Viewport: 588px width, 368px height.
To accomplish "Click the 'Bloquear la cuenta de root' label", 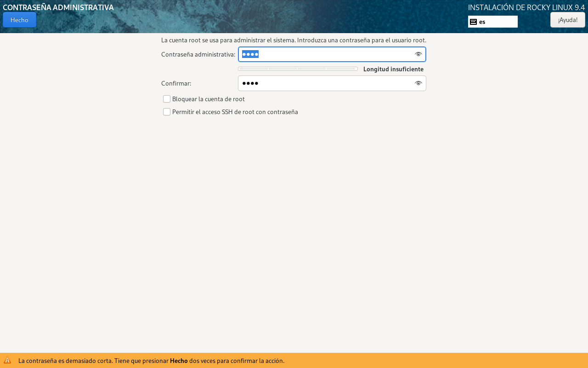I will [x=208, y=99].
